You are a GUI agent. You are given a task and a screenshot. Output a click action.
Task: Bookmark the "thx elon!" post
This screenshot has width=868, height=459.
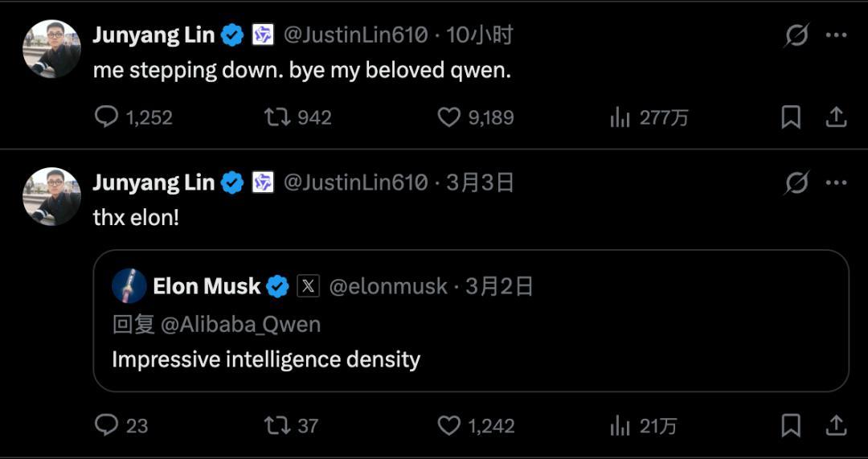pos(791,424)
